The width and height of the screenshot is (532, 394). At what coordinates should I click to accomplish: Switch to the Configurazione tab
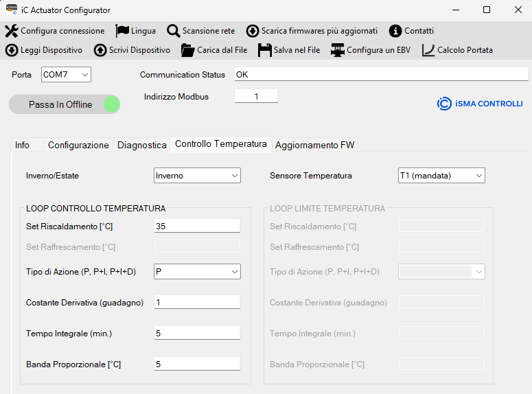(78, 146)
